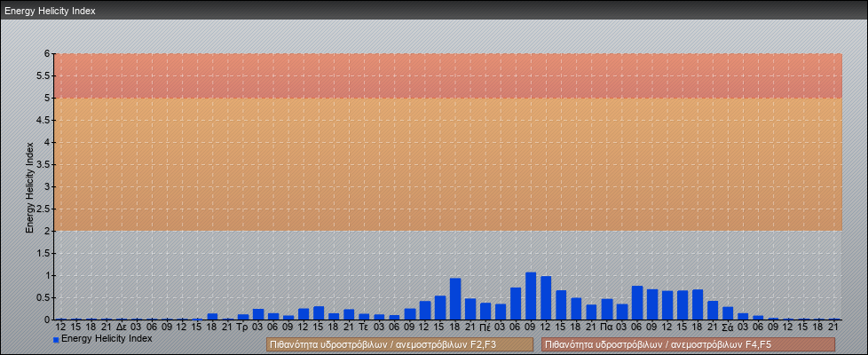Toggle the Energy Helicity Index legend label

[x=107, y=339]
